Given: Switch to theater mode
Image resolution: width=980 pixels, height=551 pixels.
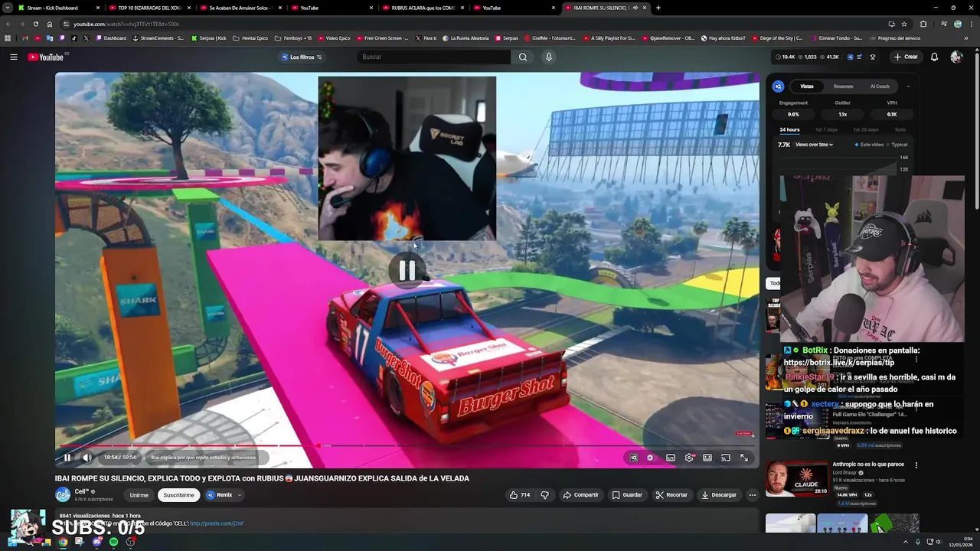Looking at the screenshot, I should [x=707, y=458].
